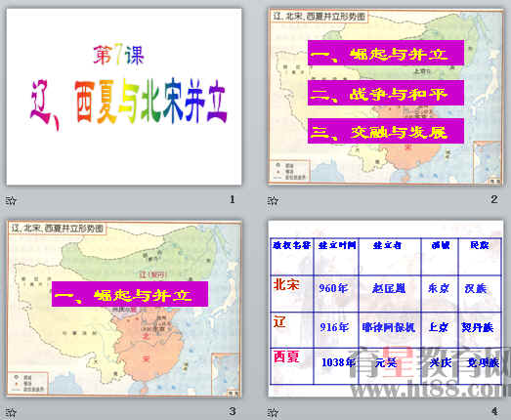Select slide 4 table thumbnail
The width and height of the screenshot is (511, 420).
(385, 309)
